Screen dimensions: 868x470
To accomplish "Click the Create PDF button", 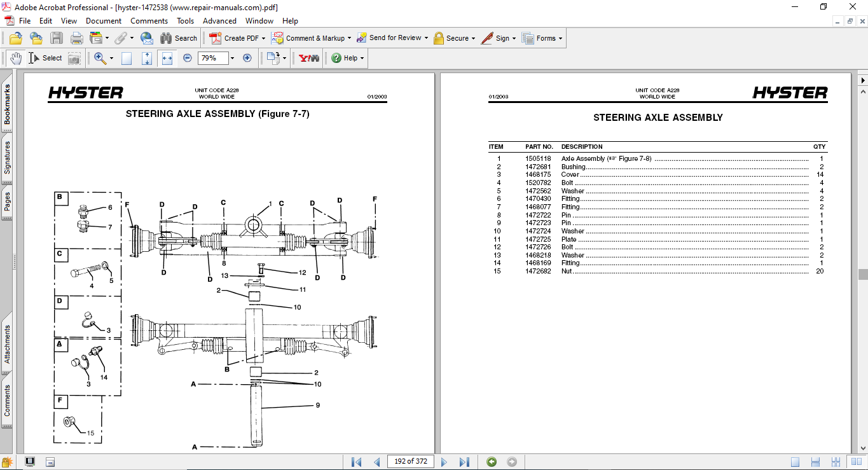I will (x=237, y=38).
